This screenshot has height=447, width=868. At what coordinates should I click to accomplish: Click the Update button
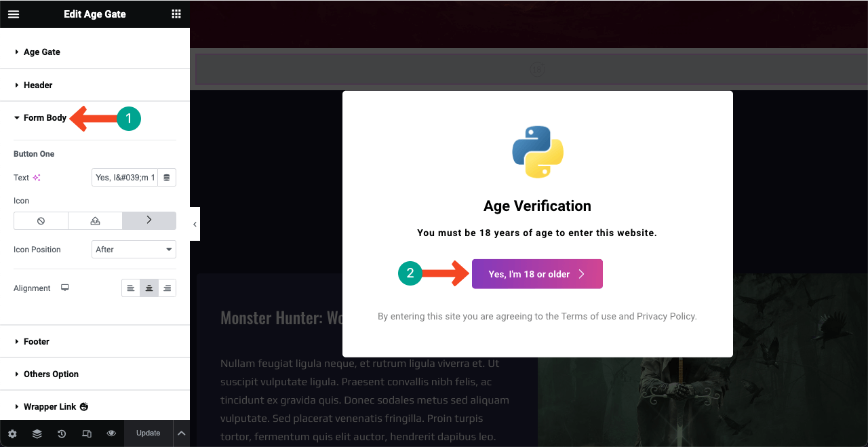pos(148,433)
